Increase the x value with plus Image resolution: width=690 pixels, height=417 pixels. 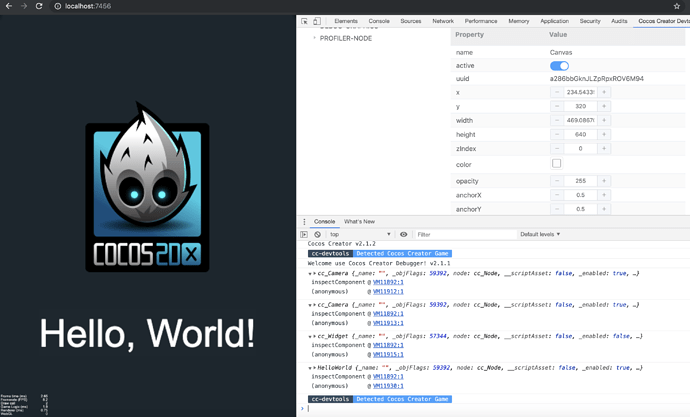click(x=604, y=92)
